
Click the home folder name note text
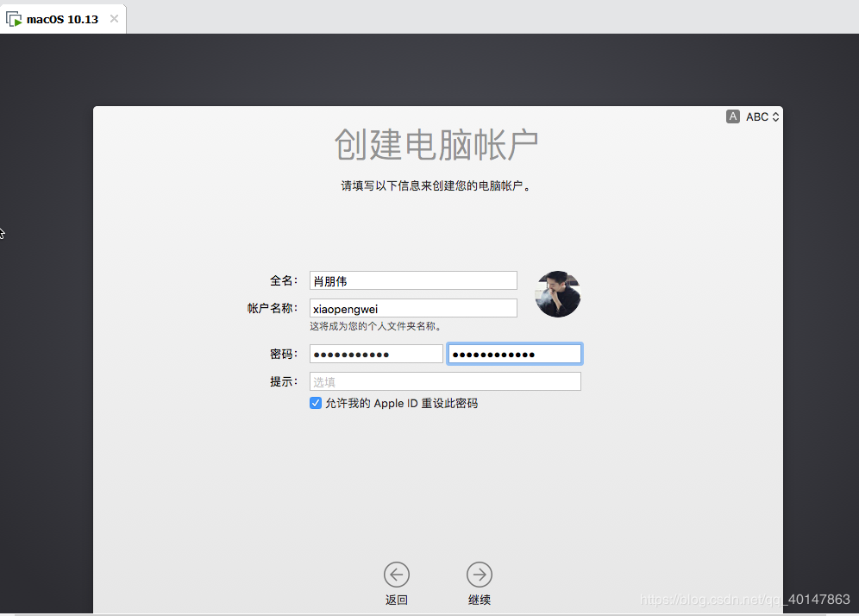click(x=377, y=326)
